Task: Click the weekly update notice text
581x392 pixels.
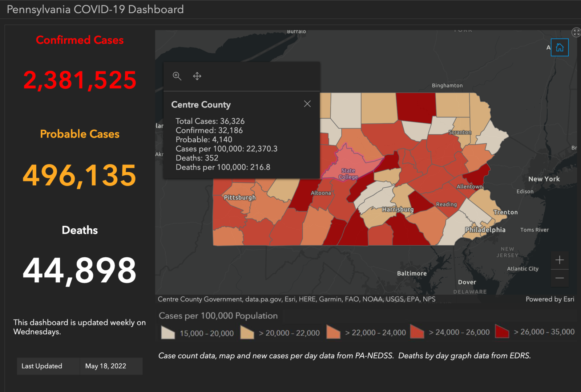Action: pos(80,327)
